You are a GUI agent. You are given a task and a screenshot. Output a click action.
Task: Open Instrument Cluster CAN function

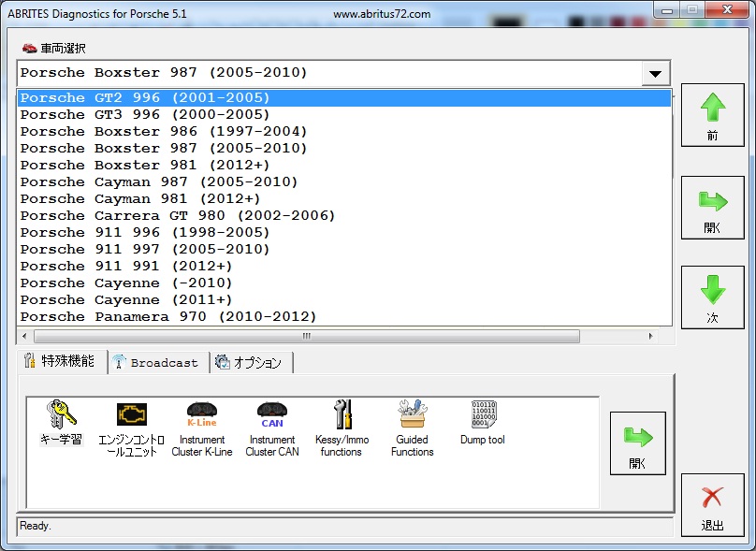pos(272,429)
